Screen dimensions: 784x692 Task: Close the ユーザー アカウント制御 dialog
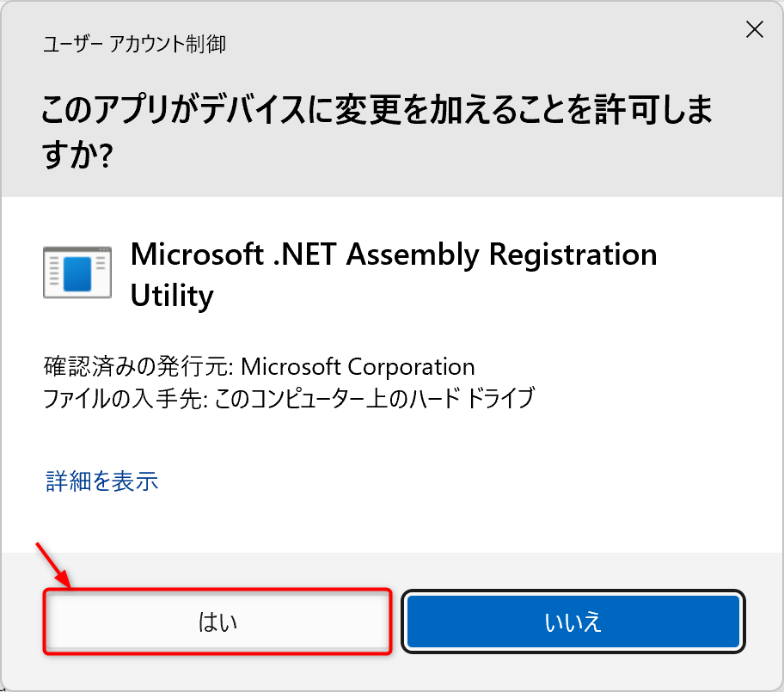click(x=754, y=30)
